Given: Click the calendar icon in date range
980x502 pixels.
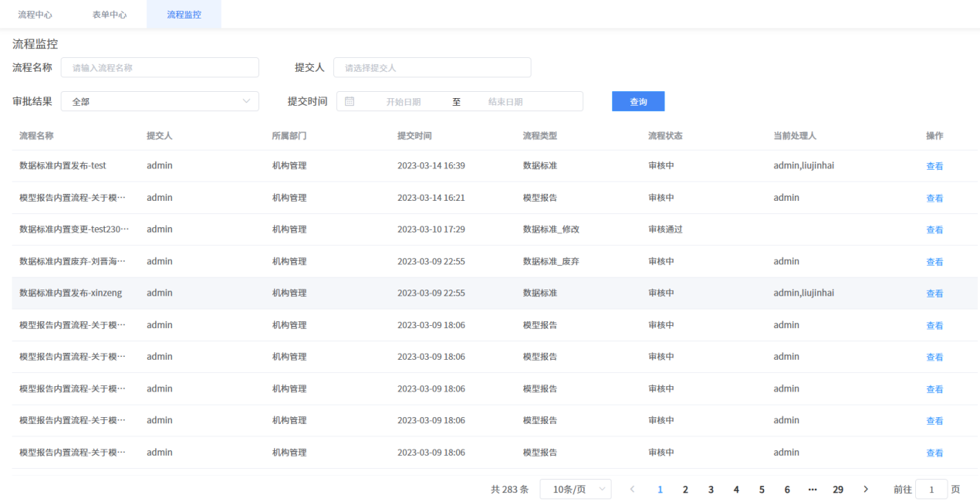Looking at the screenshot, I should click(350, 101).
